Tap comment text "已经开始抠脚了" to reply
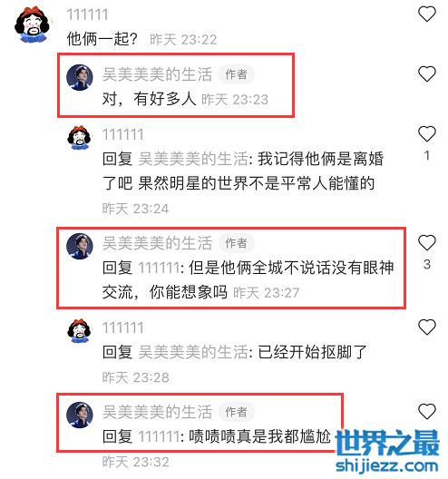This screenshot has height=479, width=448. pos(312,352)
